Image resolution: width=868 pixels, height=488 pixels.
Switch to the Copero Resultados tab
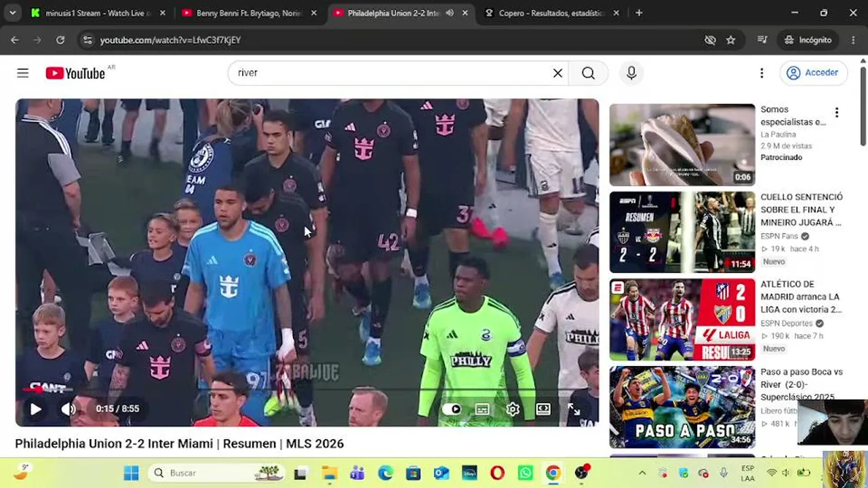pos(551,13)
